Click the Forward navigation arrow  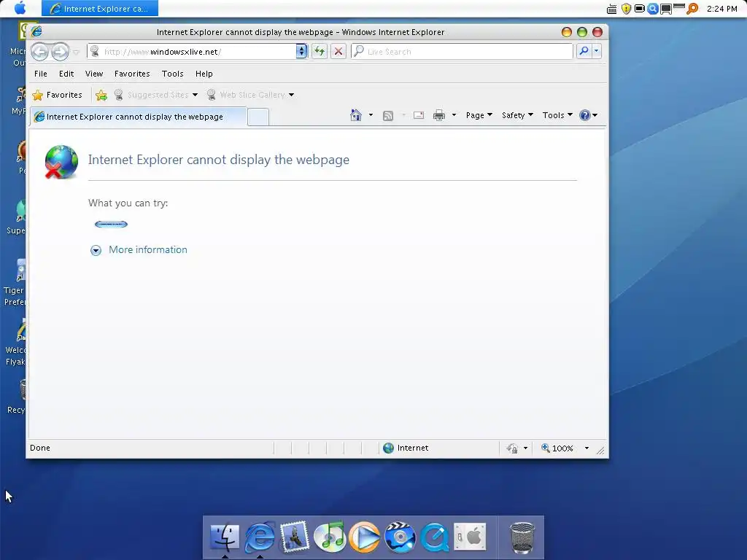61,52
